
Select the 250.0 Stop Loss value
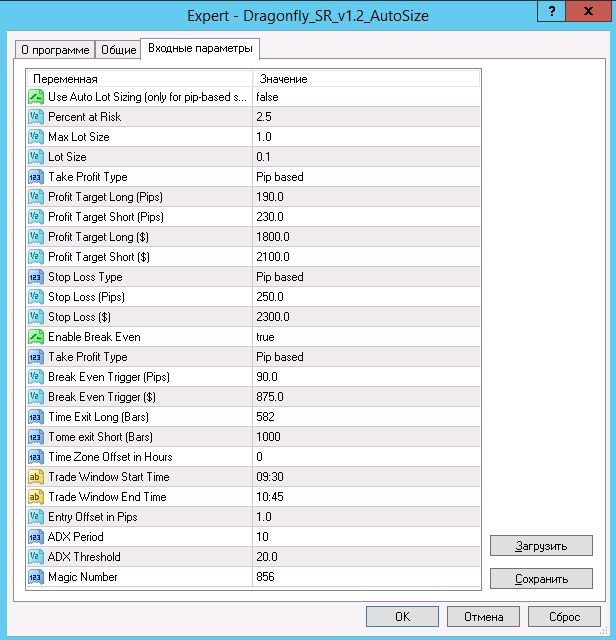tap(366, 297)
